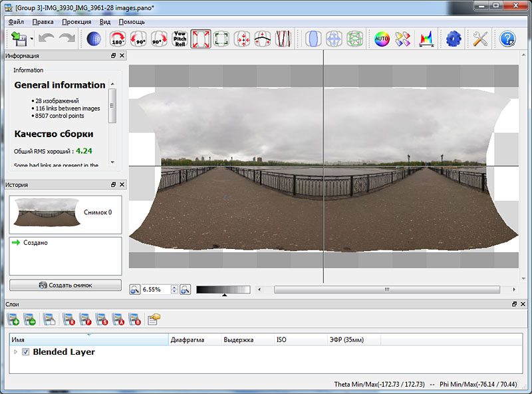Viewport: 532px width, 394px height.
Task: Rotate the panorama by 180 degrees
Action: click(x=118, y=39)
